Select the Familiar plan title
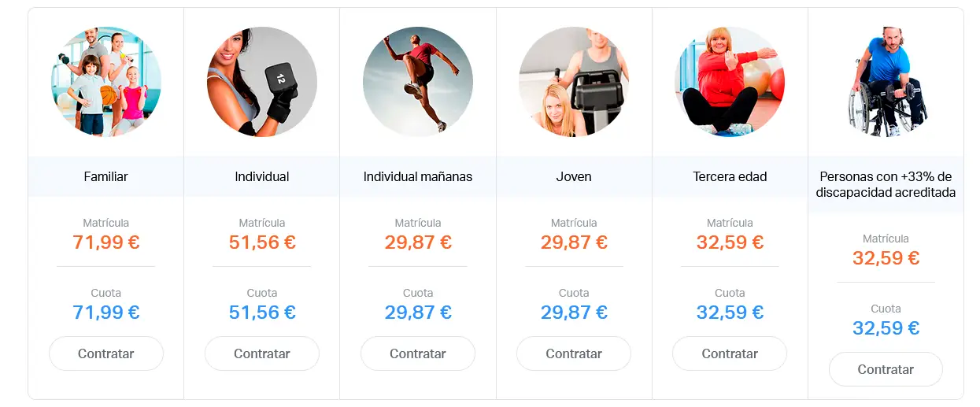This screenshot has width=980, height=407. (x=106, y=176)
